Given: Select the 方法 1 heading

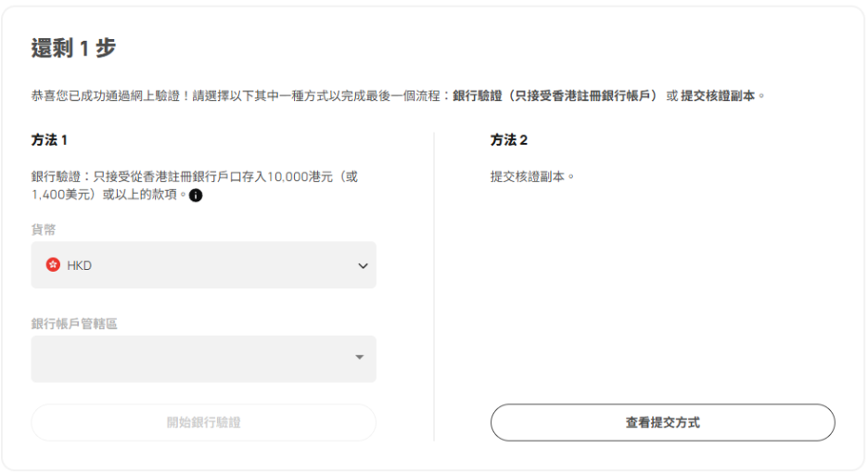Looking at the screenshot, I should [x=49, y=140].
